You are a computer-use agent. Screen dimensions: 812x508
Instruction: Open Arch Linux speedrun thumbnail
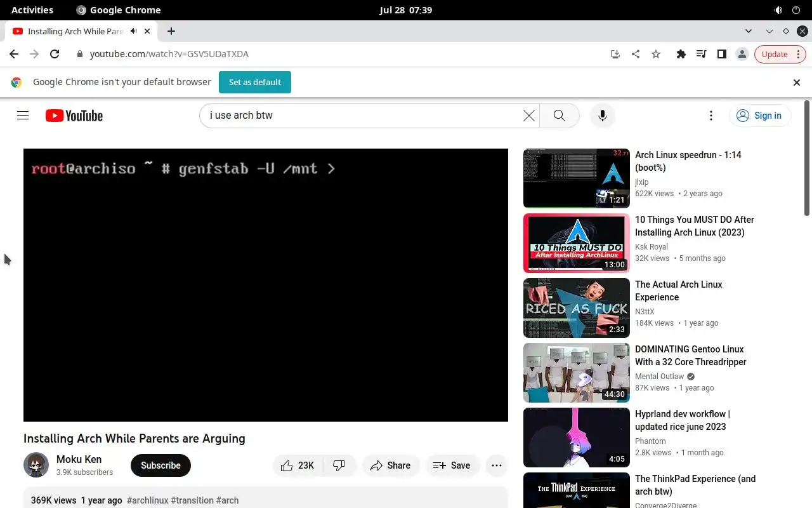point(577,178)
